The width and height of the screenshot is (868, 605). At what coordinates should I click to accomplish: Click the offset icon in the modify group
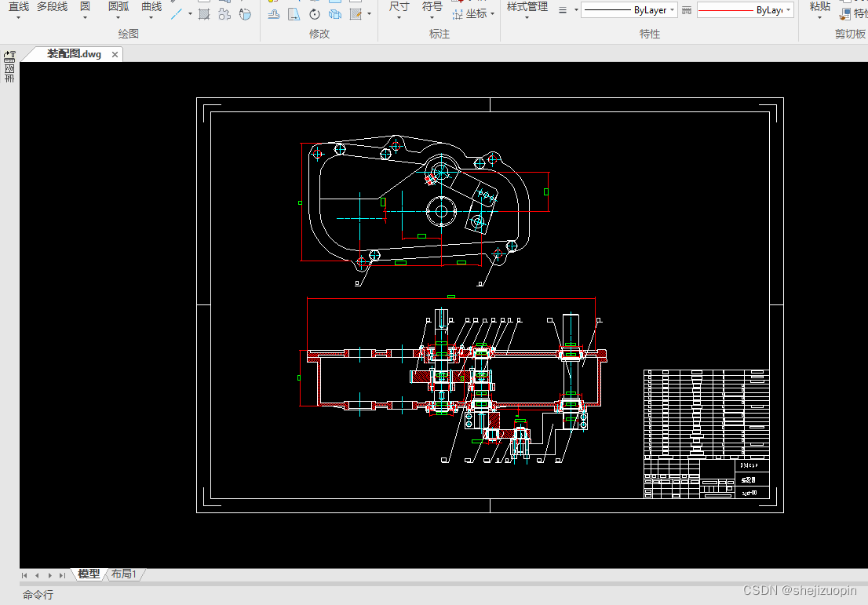pyautogui.click(x=274, y=14)
